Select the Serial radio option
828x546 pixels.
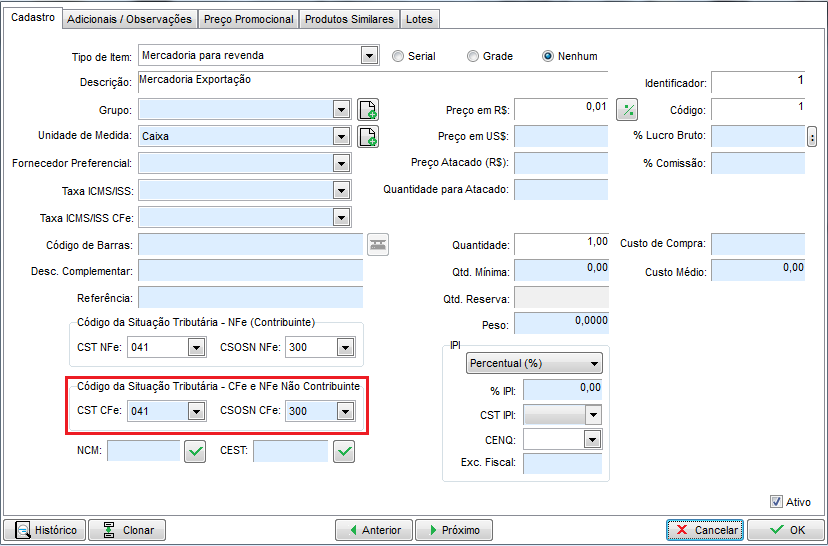click(x=399, y=56)
